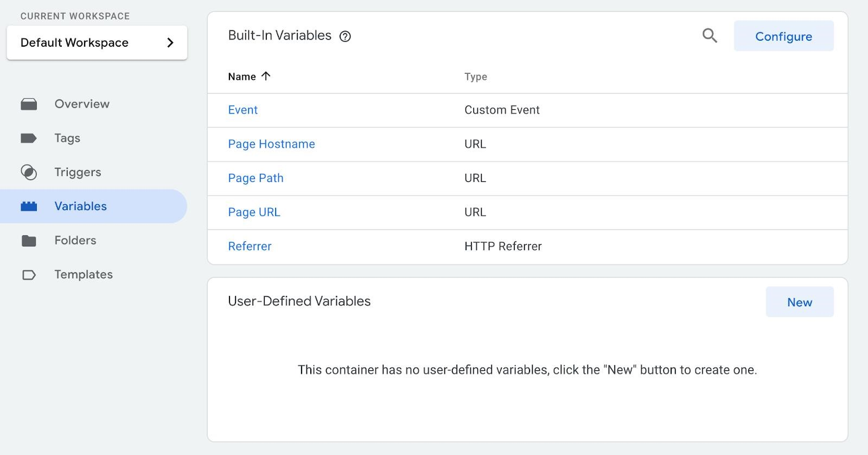Select the Variables menu item
Screen dimensions: 868x455
pos(93,206)
